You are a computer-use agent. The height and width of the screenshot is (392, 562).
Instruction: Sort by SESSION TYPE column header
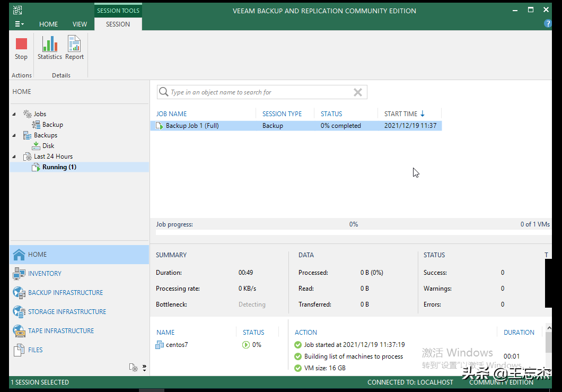282,114
